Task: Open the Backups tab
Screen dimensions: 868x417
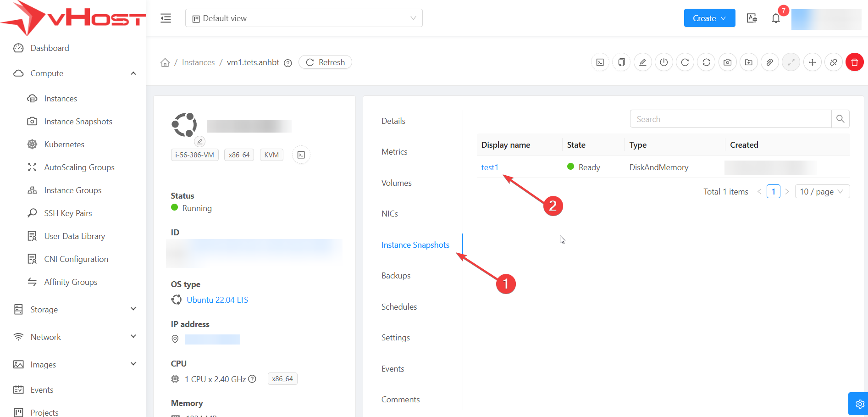Action: pyautogui.click(x=396, y=276)
